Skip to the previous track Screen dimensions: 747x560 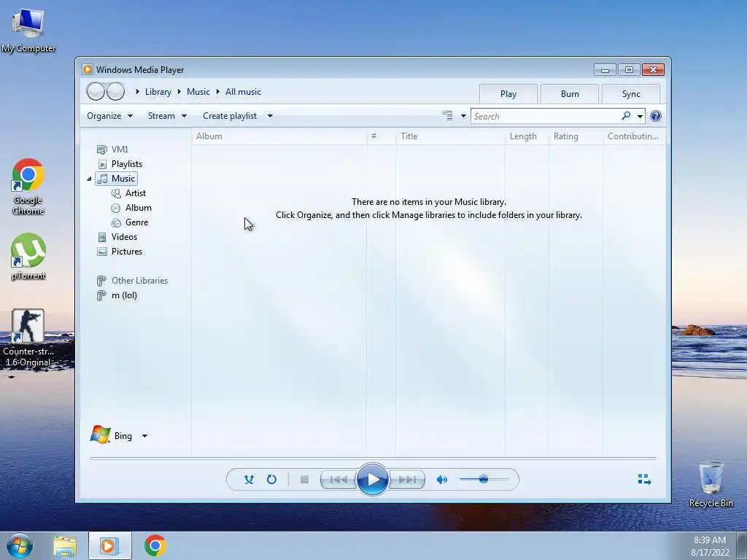(x=338, y=480)
